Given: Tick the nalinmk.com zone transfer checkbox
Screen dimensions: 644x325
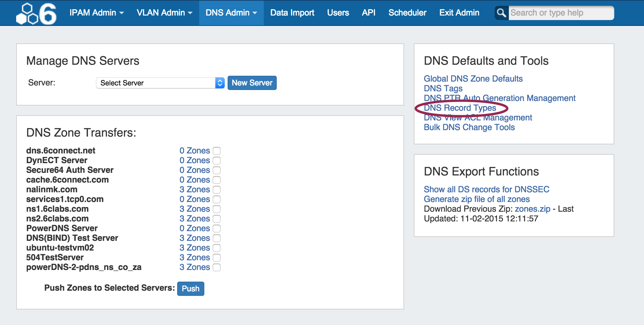Looking at the screenshot, I should tap(217, 190).
